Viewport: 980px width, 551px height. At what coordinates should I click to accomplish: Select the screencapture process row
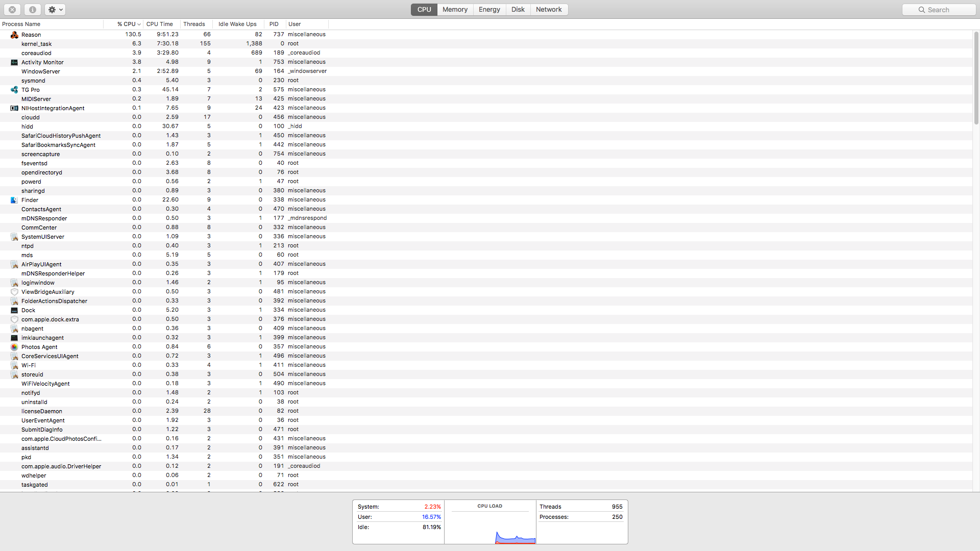pyautogui.click(x=486, y=154)
